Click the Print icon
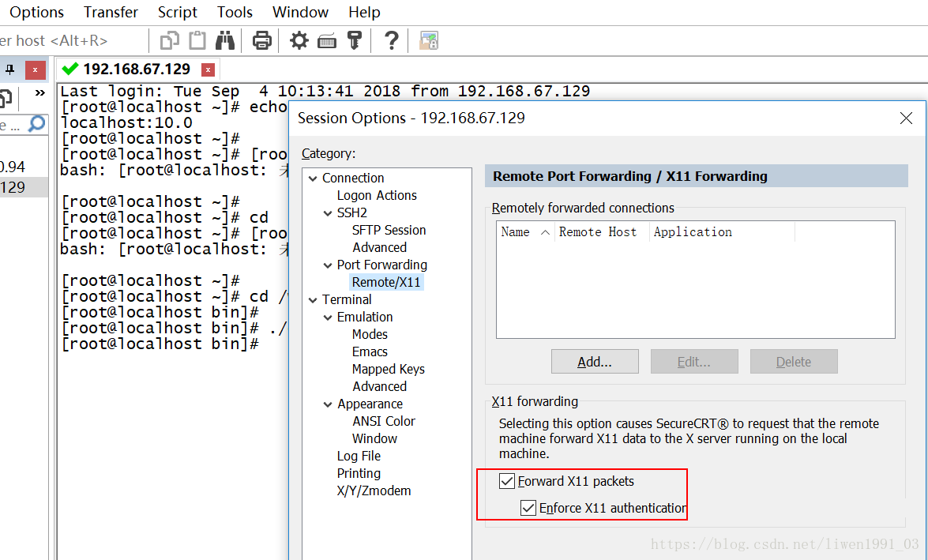Viewport: 928px width, 560px height. tap(262, 40)
